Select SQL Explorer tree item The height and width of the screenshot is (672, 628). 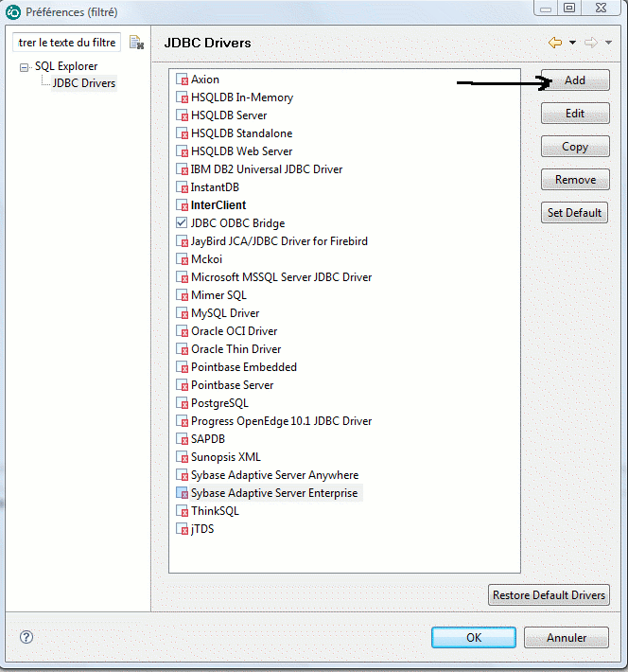pos(66,66)
